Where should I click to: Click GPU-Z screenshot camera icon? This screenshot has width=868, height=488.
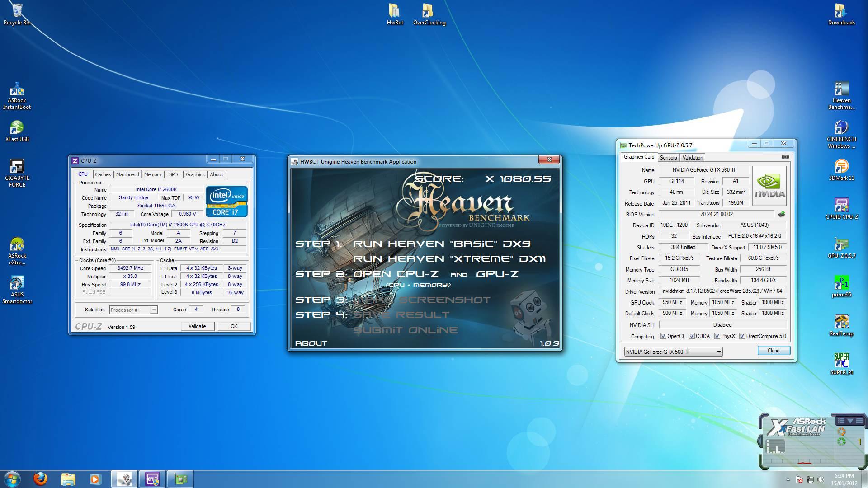785,157
